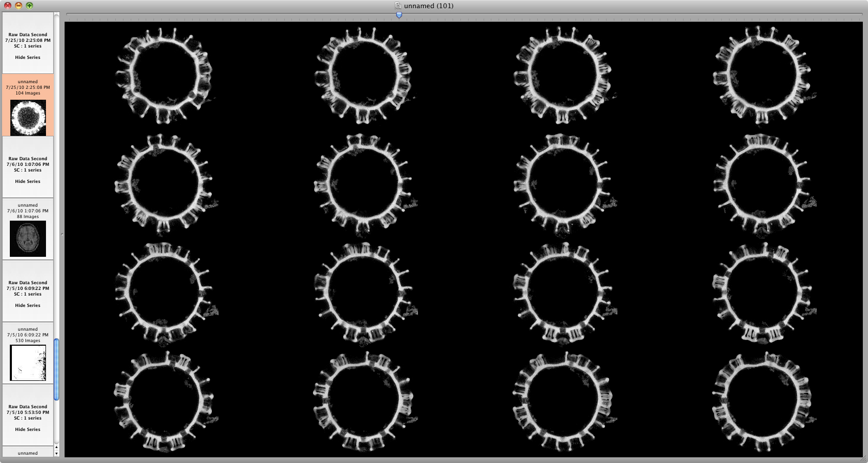Viewport: 868px width, 463px height.
Task: Click the series sidebar scrollbar thumb
Action: [56, 369]
